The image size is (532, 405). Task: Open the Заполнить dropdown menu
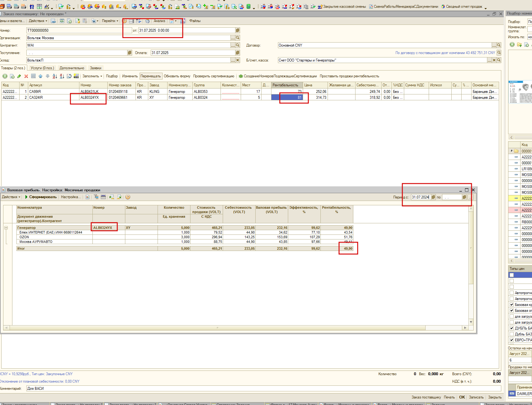tap(92, 76)
